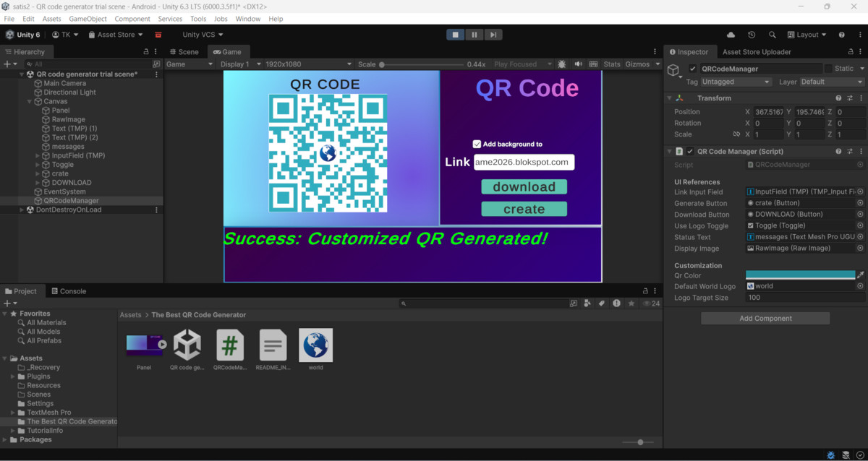Image resolution: width=868 pixels, height=461 pixels.
Task: Open Unity Cloud from the cloud icon
Action: (731, 35)
